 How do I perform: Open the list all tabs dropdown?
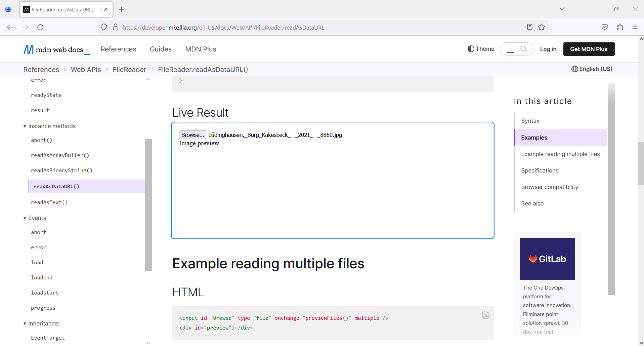(x=562, y=9)
